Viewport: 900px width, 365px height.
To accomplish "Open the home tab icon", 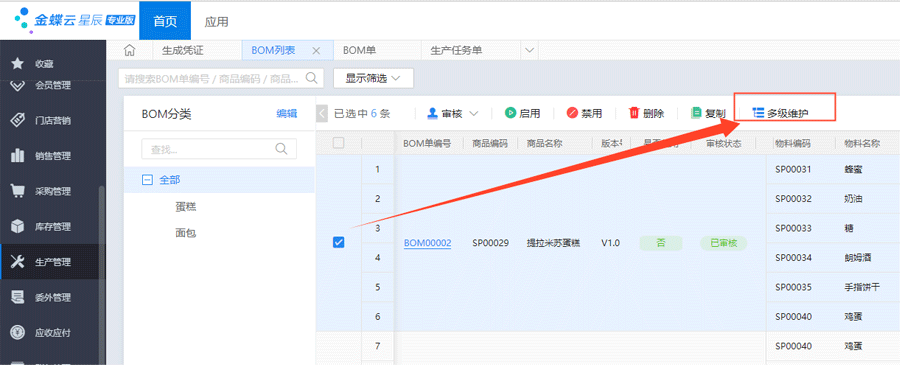I will click(x=130, y=51).
